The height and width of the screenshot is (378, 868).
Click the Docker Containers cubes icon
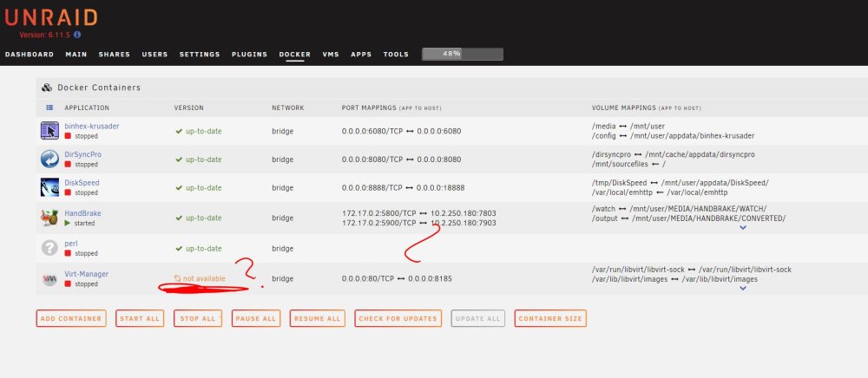click(x=47, y=88)
